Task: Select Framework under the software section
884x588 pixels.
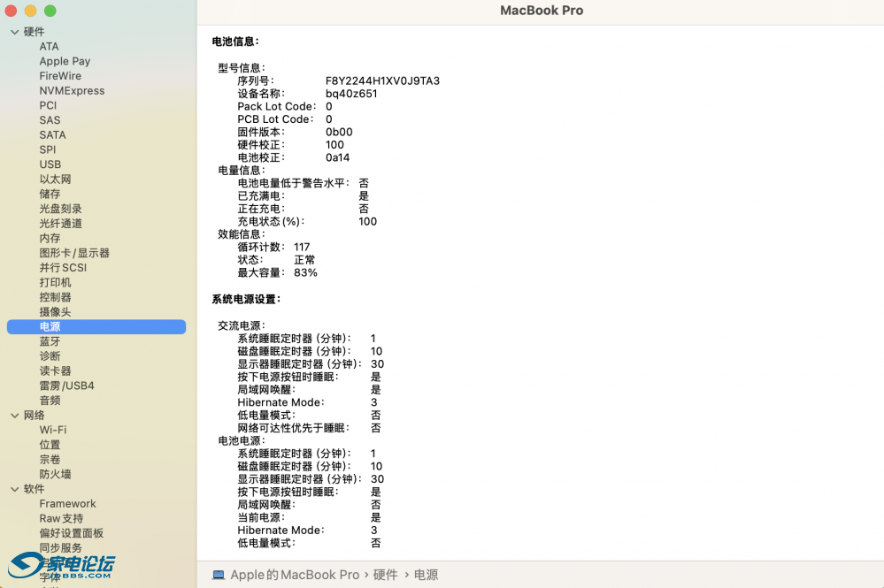Action: [x=67, y=503]
